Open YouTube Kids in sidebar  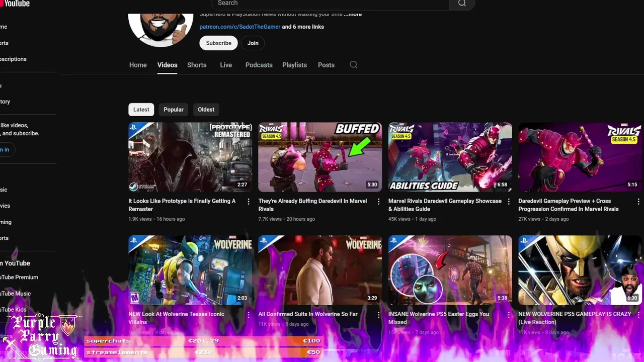[x=14, y=310]
